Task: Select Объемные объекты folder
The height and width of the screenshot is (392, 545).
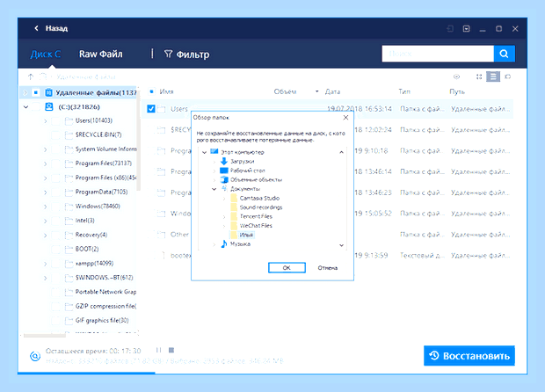Action: [x=256, y=179]
